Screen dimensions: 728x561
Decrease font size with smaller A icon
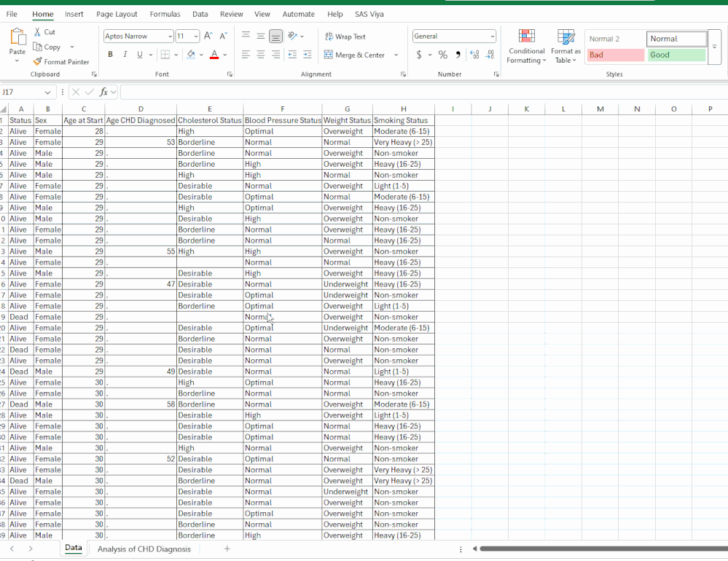point(223,36)
